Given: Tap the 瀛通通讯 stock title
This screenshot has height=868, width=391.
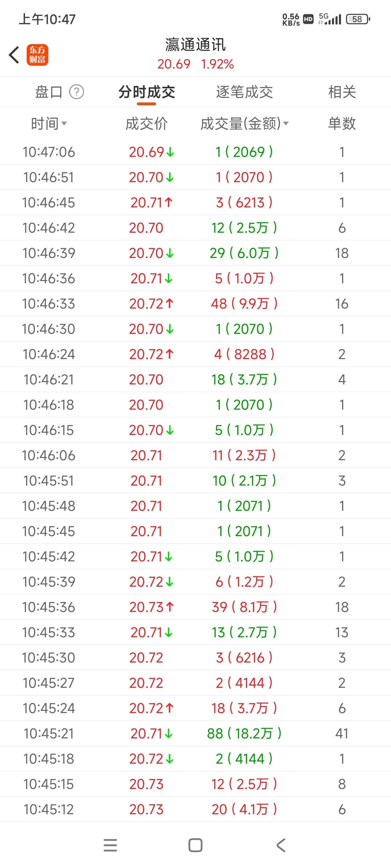Looking at the screenshot, I should [195, 45].
